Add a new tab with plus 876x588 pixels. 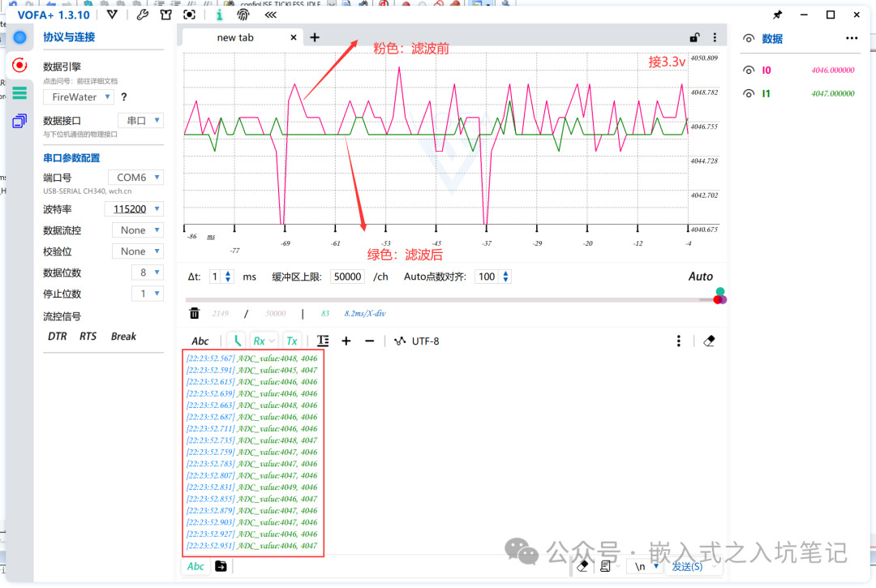315,37
